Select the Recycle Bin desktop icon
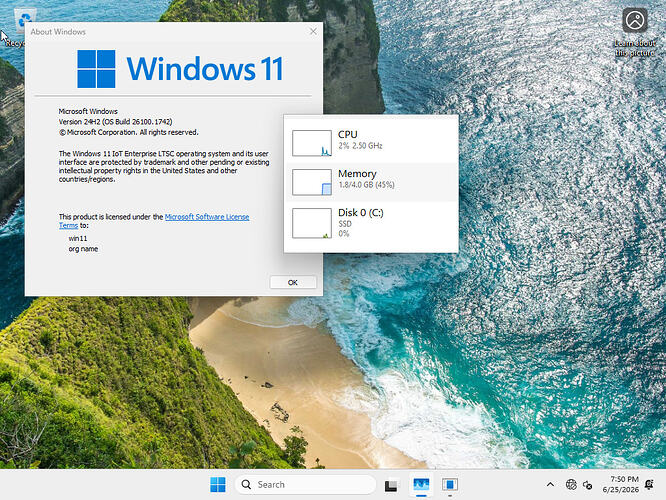The width and height of the screenshot is (666, 500). [x=18, y=26]
